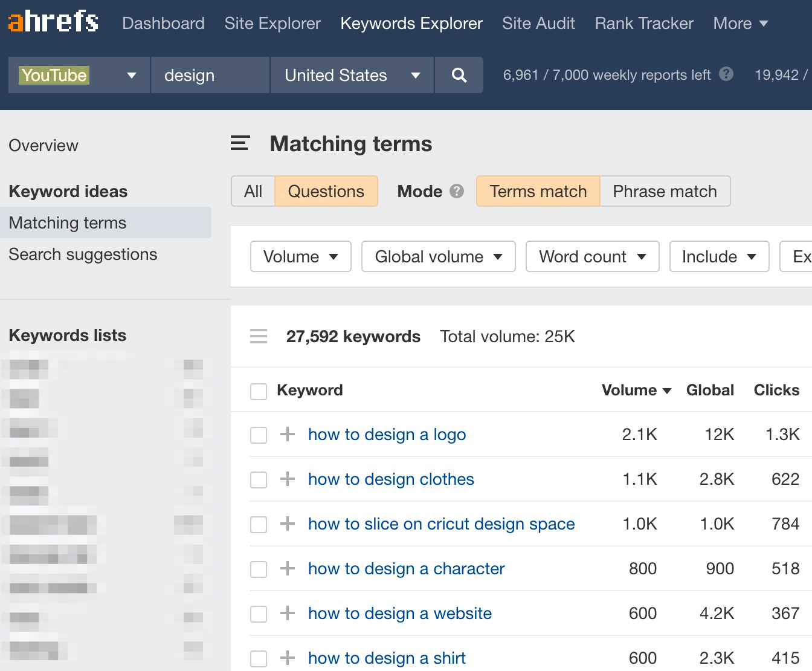Open the 'how to design a website' keyword link

399,613
